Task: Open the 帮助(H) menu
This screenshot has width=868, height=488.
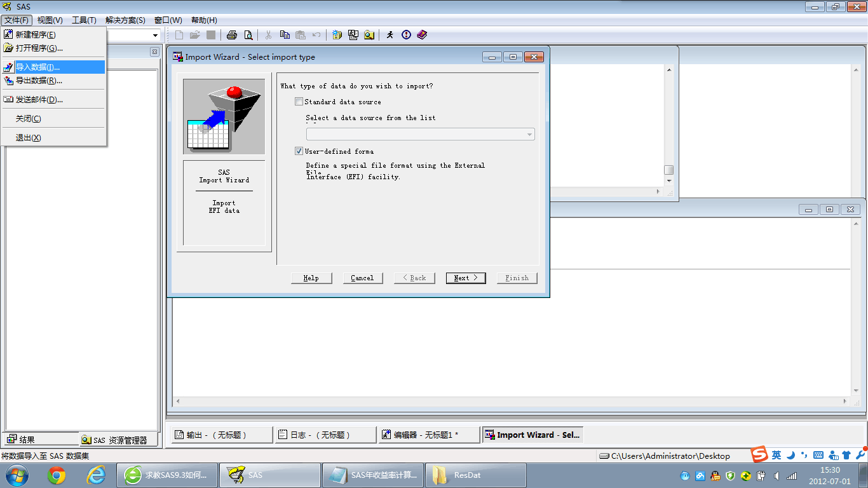Action: click(x=204, y=20)
